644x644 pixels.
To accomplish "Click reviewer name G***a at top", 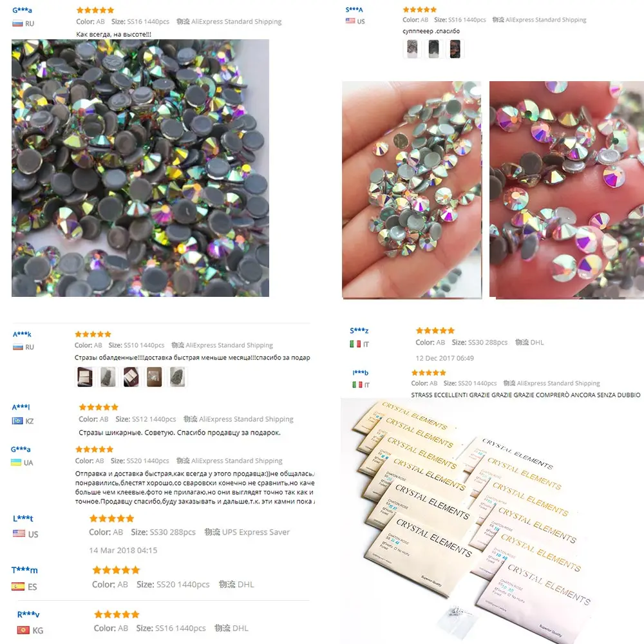I will tap(22, 10).
